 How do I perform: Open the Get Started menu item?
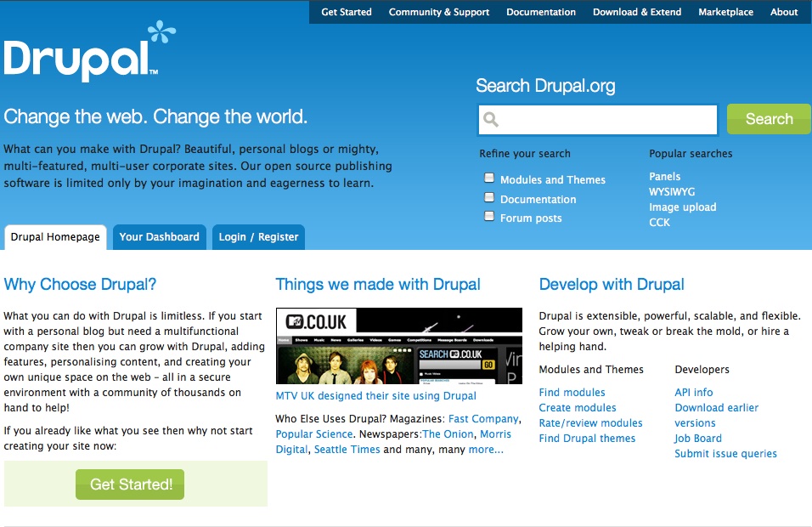click(x=347, y=12)
